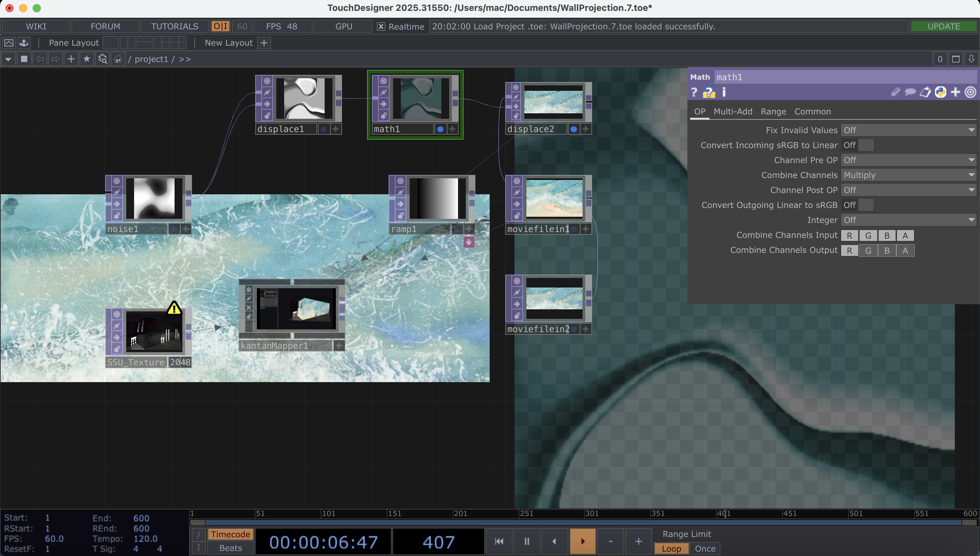Open the Combine Channels Multiply dropdown
This screenshot has height=556, width=980.
909,175
